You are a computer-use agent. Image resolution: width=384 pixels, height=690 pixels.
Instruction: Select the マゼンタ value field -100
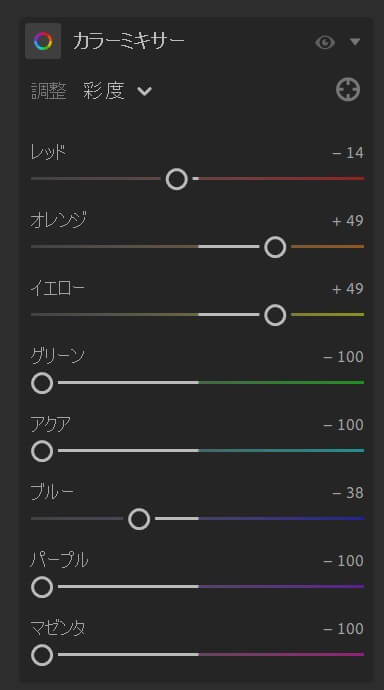coord(343,629)
